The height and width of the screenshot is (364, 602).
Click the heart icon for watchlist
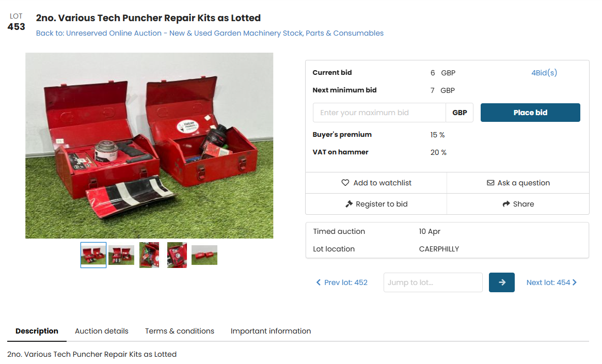pyautogui.click(x=345, y=183)
